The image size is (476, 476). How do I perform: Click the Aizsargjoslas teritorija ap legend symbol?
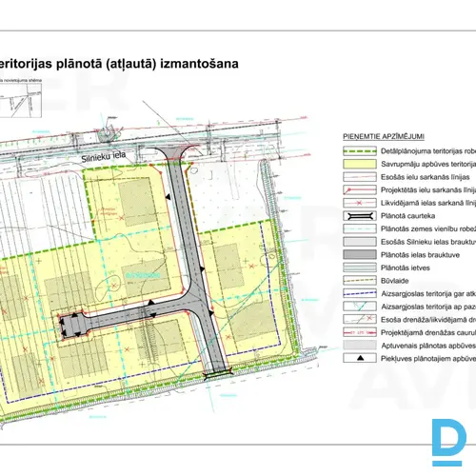(x=360, y=307)
